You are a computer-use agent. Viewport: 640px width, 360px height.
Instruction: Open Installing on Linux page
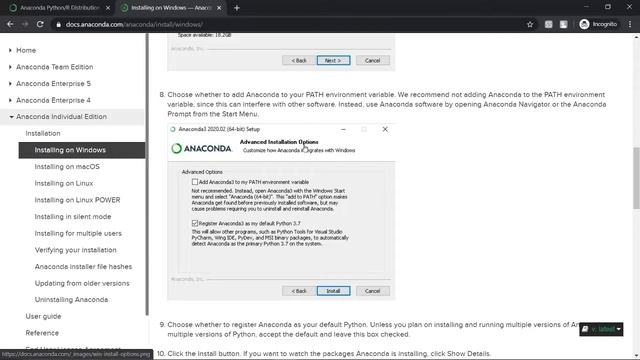tap(64, 183)
